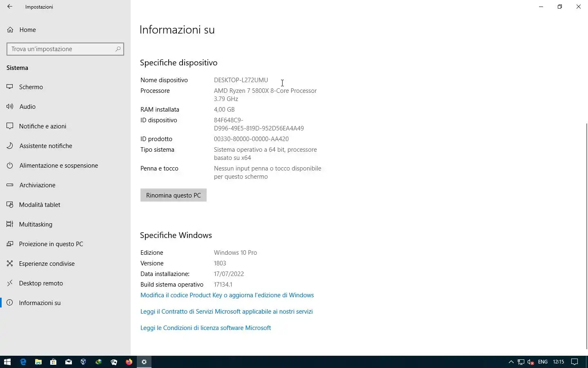Click the search magnifier in Trova un'impostazione
588x368 pixels.
(118, 49)
